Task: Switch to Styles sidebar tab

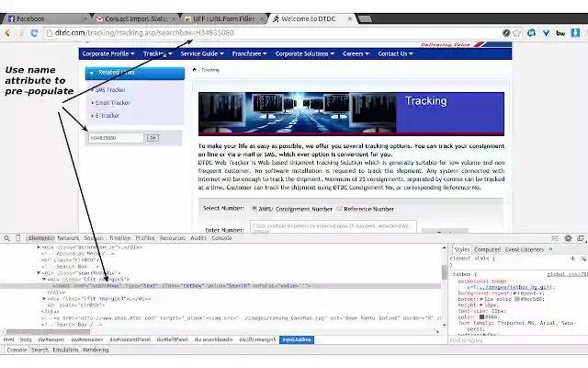Action: [461, 249]
